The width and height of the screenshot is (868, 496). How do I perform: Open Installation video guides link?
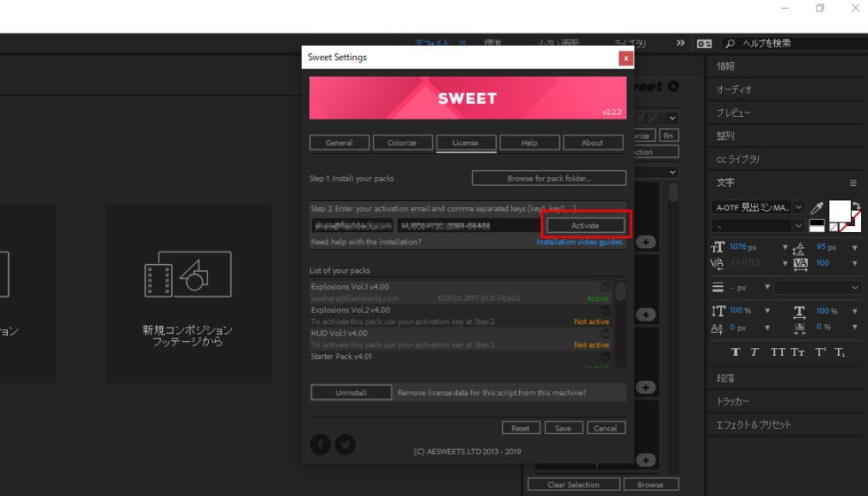pyautogui.click(x=579, y=242)
